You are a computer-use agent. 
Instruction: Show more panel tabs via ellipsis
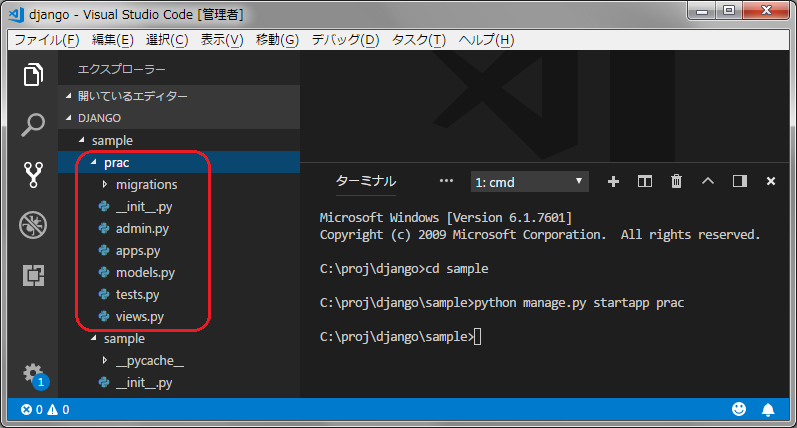coord(446,181)
